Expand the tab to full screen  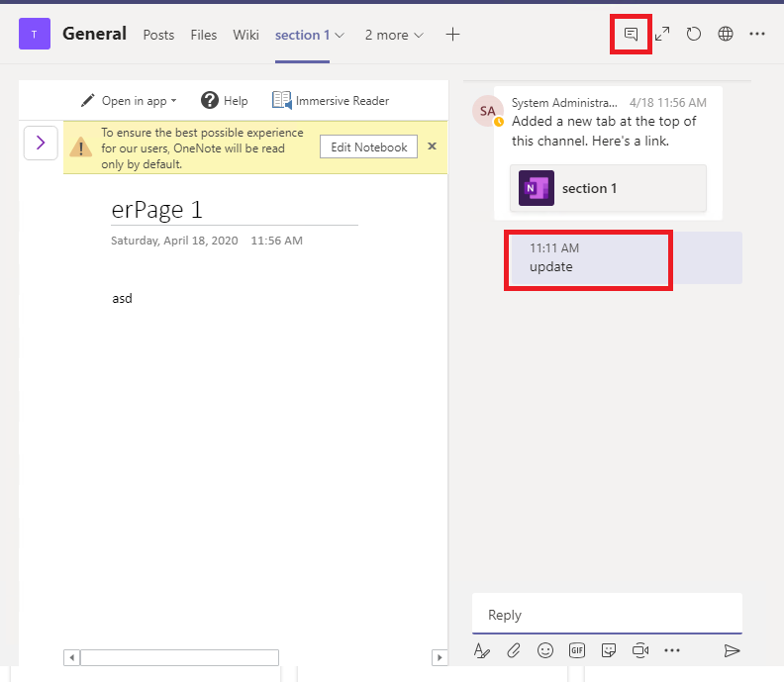pyautogui.click(x=662, y=34)
